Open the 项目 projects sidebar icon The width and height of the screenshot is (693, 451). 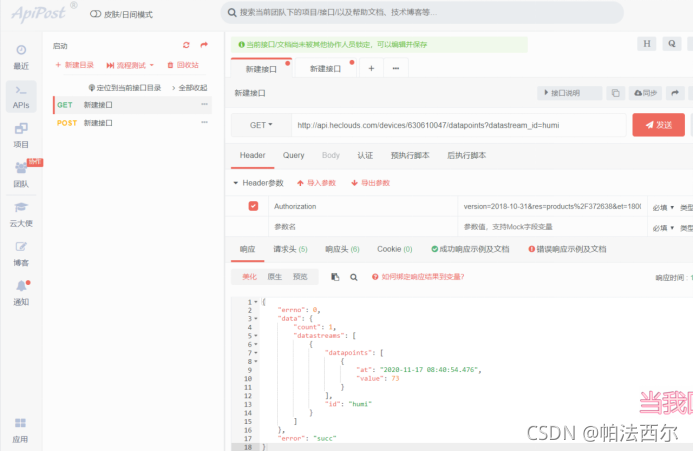coord(21,136)
